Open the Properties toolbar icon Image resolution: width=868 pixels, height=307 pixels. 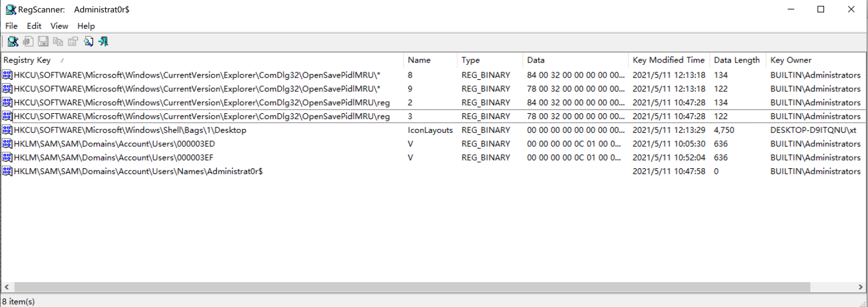pyautogui.click(x=73, y=41)
